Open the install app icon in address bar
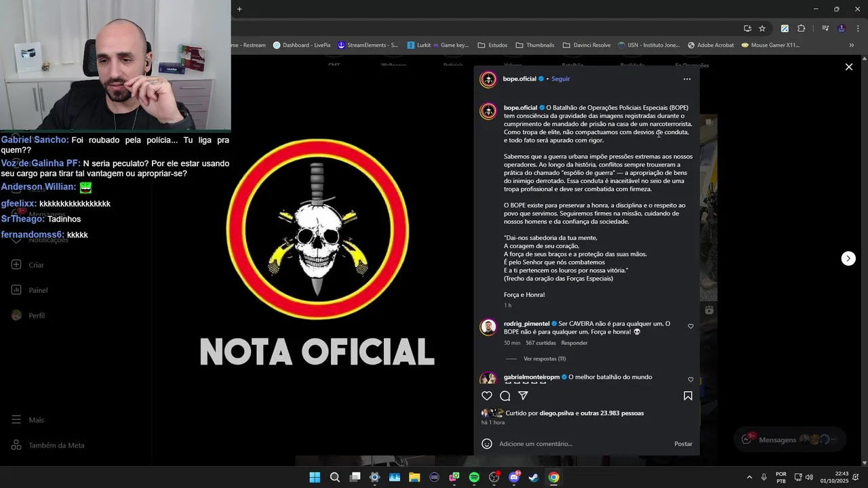868x488 pixels. click(747, 28)
